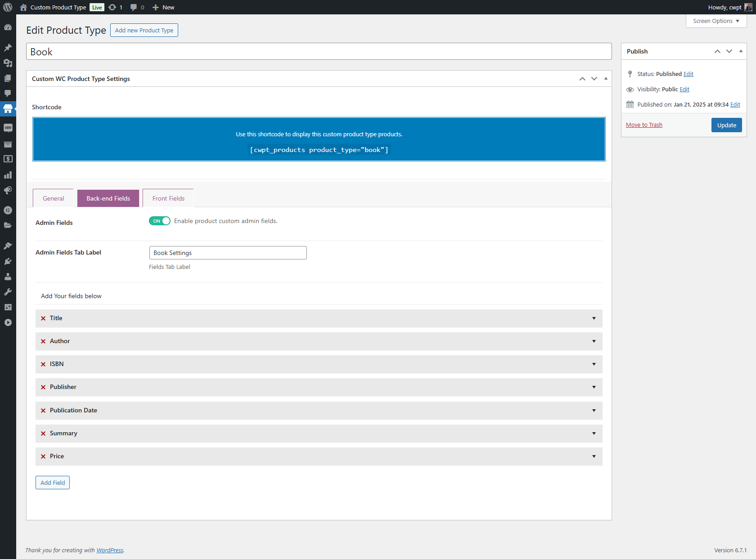Open the active store product-type sidebar icon

tap(8, 109)
